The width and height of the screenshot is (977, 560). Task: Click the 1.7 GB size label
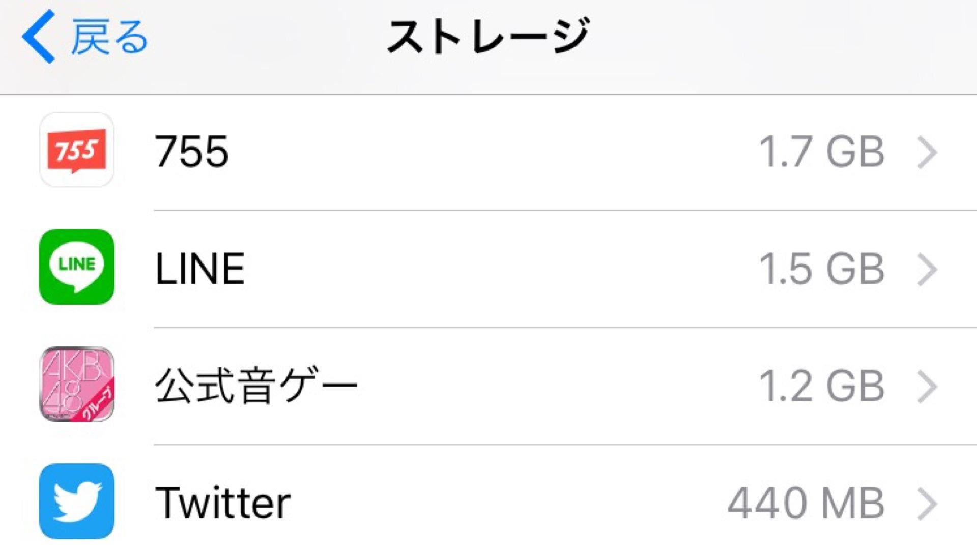[x=821, y=152]
